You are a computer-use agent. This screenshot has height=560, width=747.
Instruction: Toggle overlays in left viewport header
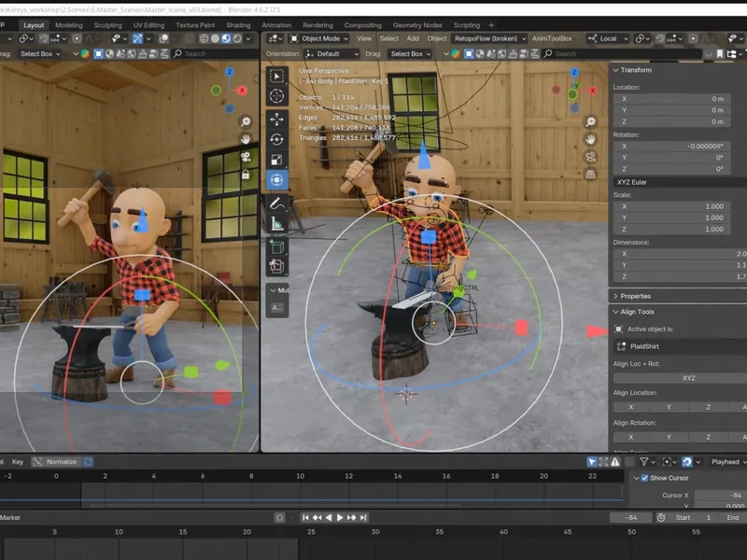tap(163, 38)
